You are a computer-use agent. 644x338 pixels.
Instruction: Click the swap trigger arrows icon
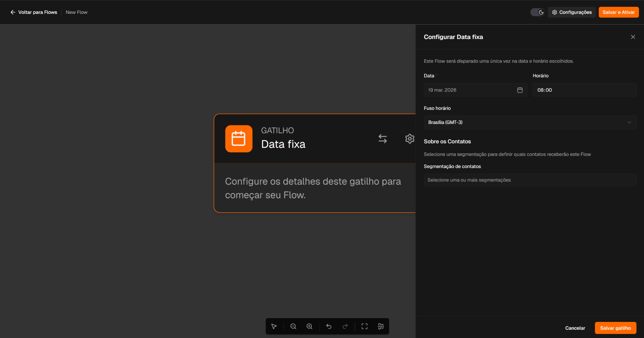point(382,139)
